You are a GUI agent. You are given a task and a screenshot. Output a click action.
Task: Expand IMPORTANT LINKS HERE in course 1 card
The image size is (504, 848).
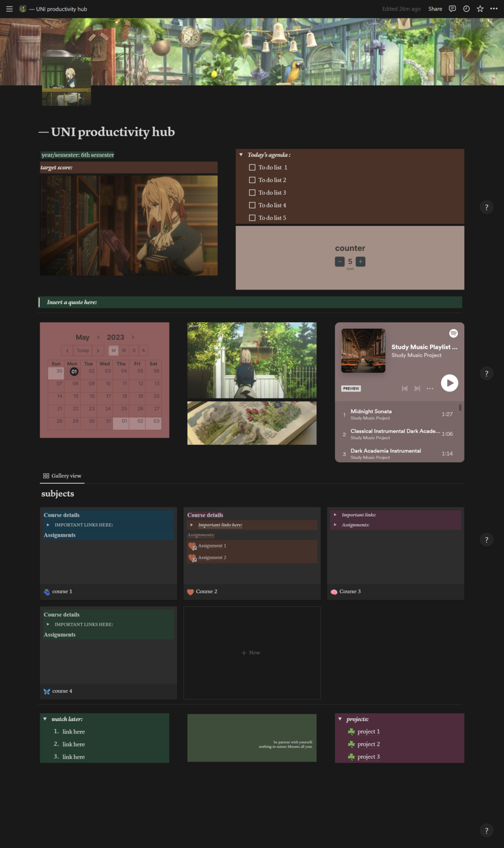(48, 525)
